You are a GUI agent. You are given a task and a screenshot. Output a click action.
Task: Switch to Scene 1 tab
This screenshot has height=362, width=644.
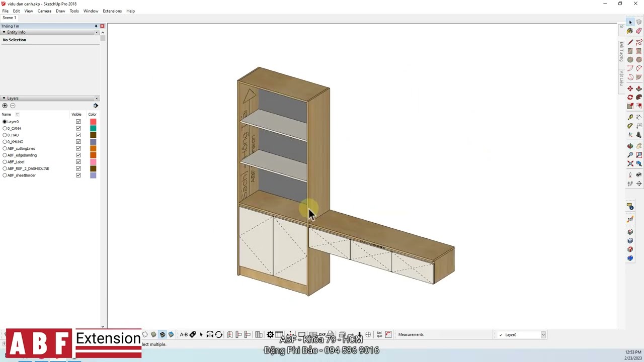pos(9,18)
